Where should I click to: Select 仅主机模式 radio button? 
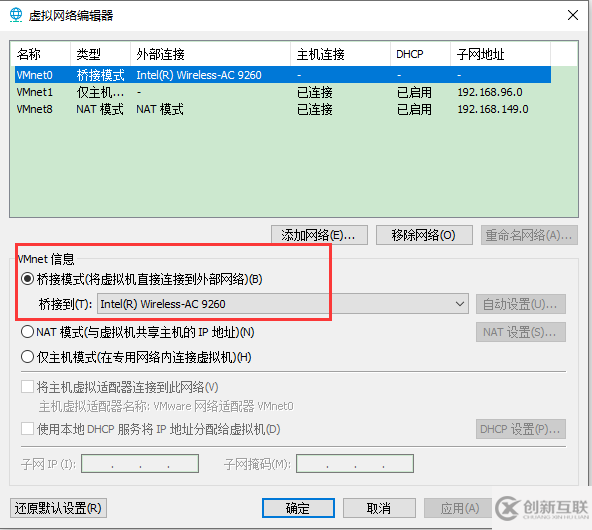[28, 357]
